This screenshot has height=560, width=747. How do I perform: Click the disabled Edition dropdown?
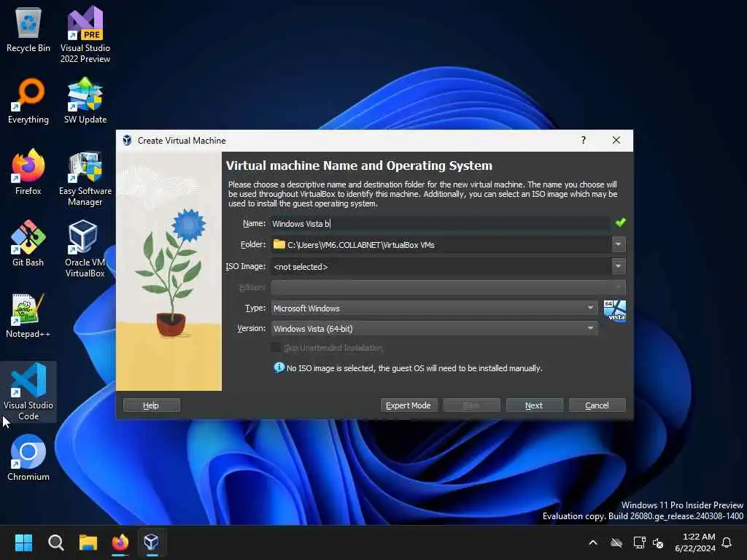(448, 287)
